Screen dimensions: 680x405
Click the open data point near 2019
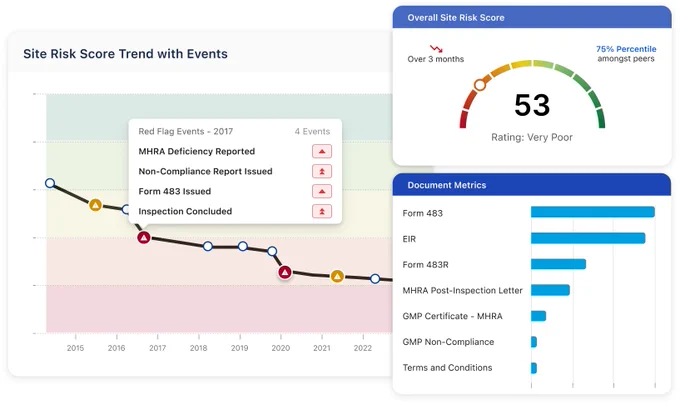click(243, 246)
